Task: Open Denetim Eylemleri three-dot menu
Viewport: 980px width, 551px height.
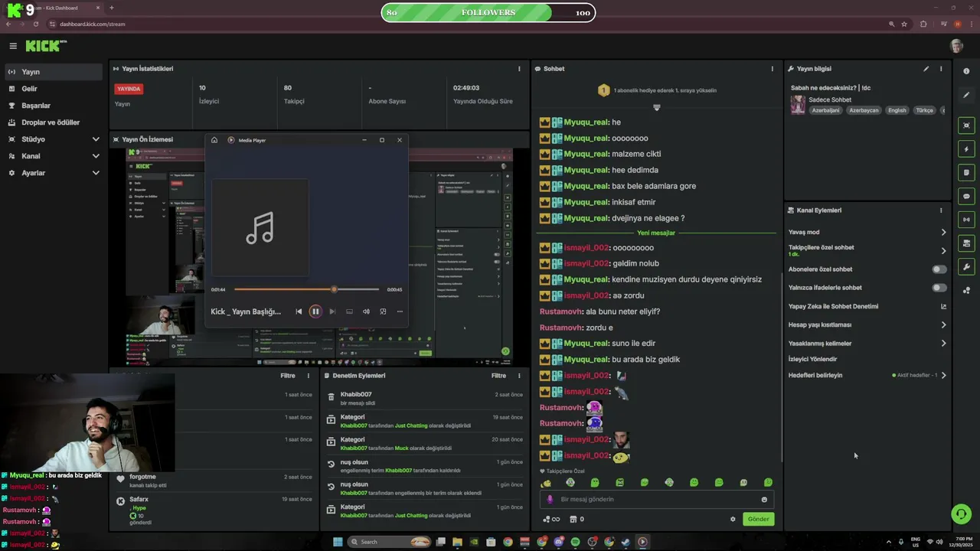Action: click(519, 376)
